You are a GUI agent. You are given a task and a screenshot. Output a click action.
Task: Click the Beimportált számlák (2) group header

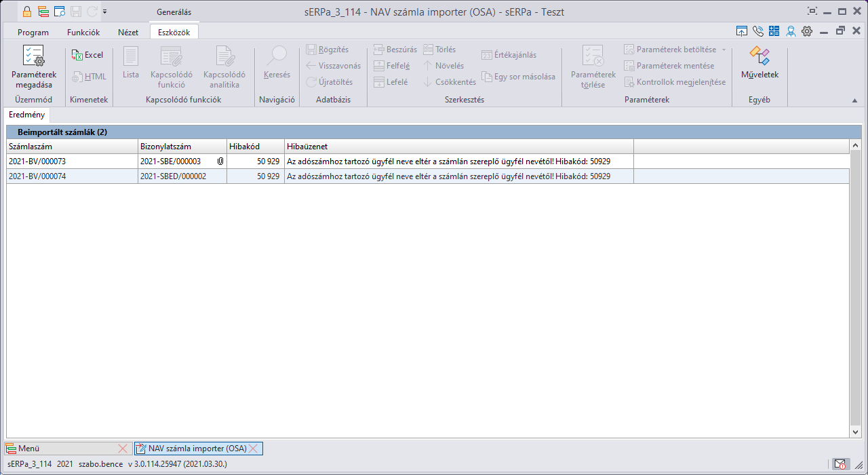point(434,132)
